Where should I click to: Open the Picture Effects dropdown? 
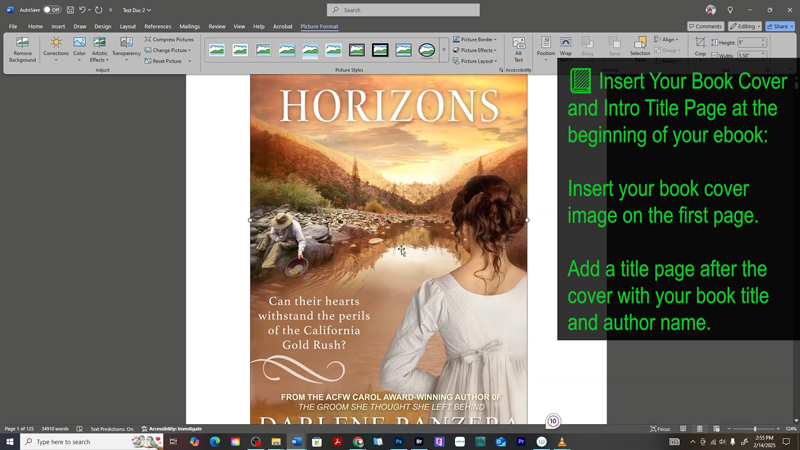[x=474, y=50]
